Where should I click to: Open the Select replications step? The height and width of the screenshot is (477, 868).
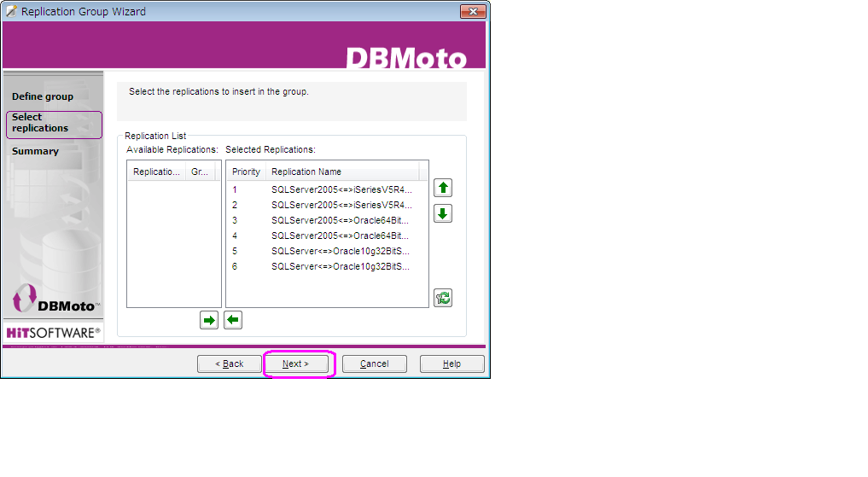click(54, 124)
